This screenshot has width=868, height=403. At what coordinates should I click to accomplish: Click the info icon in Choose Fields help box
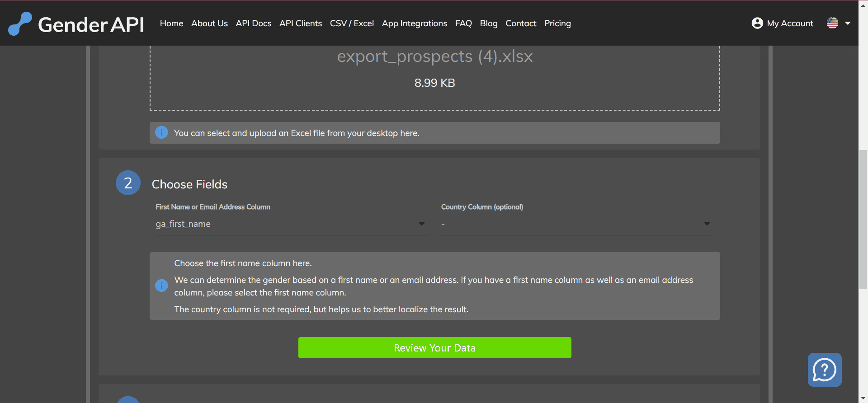pos(161,286)
